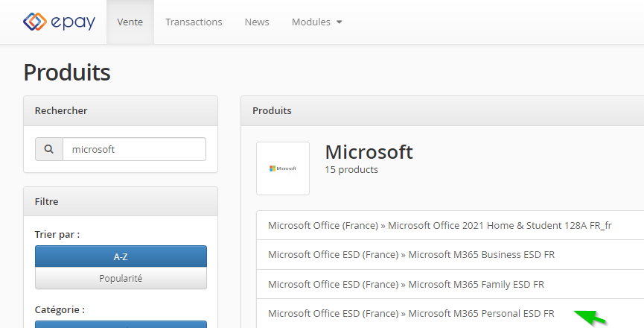Click the Catégorie label
The image size is (644, 328).
[x=60, y=309]
